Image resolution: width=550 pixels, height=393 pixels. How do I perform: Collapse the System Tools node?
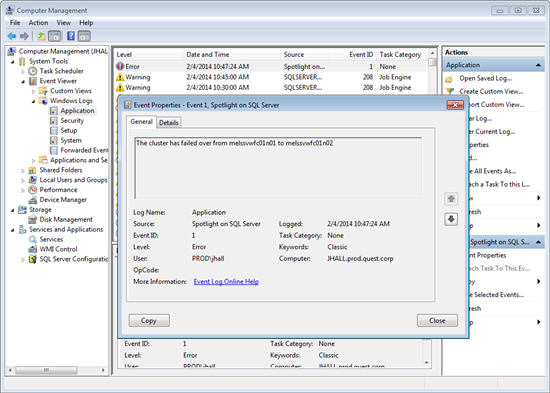(13, 61)
